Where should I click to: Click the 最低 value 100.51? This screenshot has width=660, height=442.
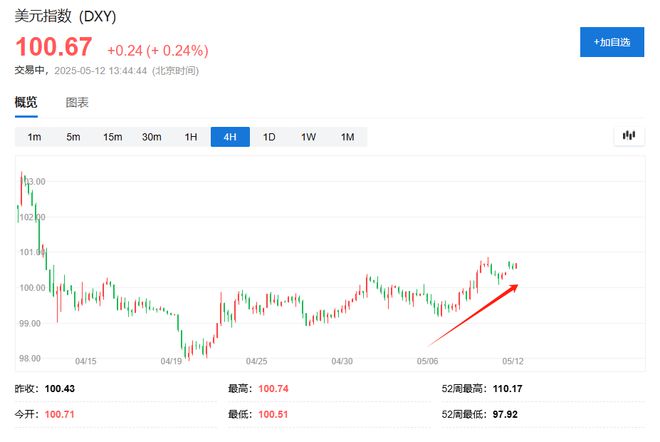tap(273, 414)
